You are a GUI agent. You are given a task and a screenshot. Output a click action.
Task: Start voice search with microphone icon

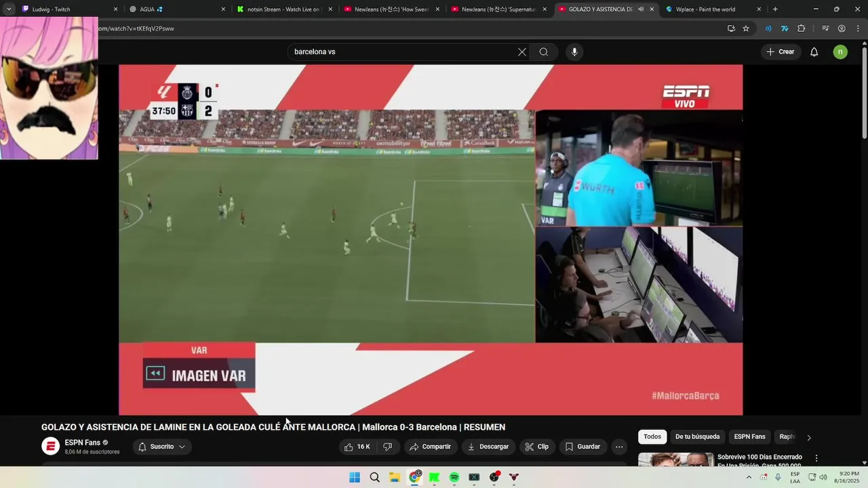click(574, 52)
